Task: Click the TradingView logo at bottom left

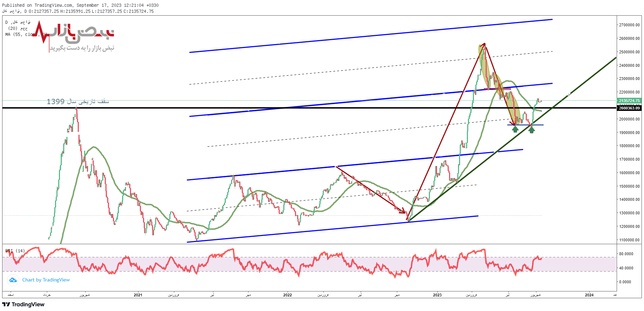Action: 23,304
